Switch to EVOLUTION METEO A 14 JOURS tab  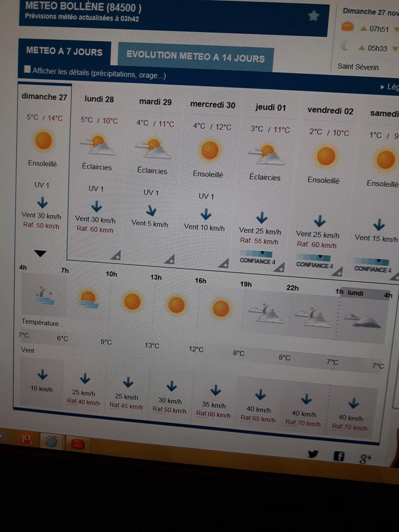(x=196, y=57)
